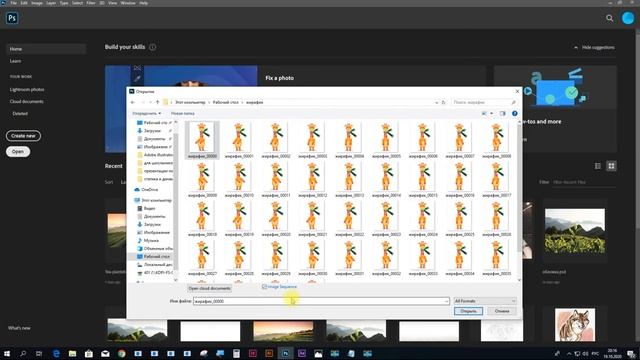Open Photoshop search magnifier icon

pyautogui.click(x=609, y=18)
